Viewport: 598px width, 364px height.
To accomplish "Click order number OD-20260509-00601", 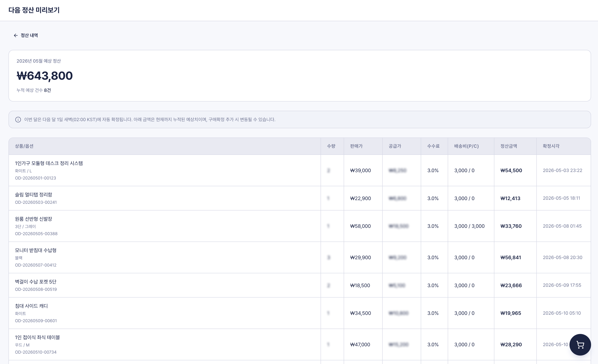I will coord(36,321).
